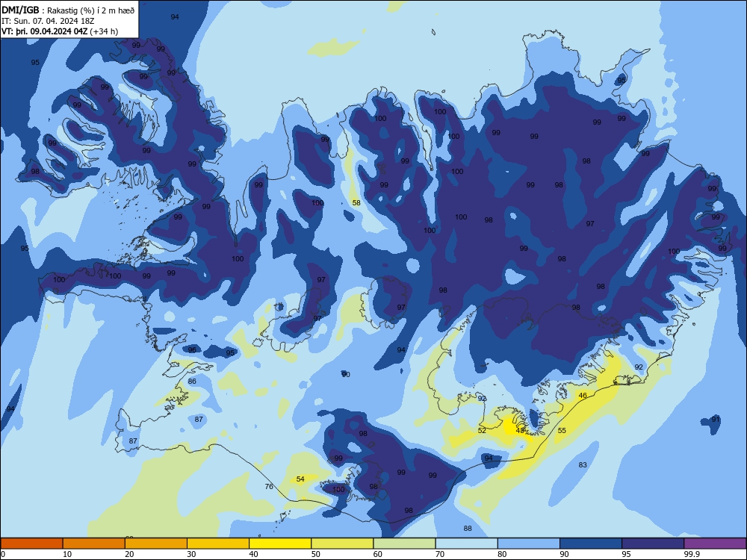Click the '83' humidity value on the map
This screenshot has height=560, width=747.
(x=583, y=464)
